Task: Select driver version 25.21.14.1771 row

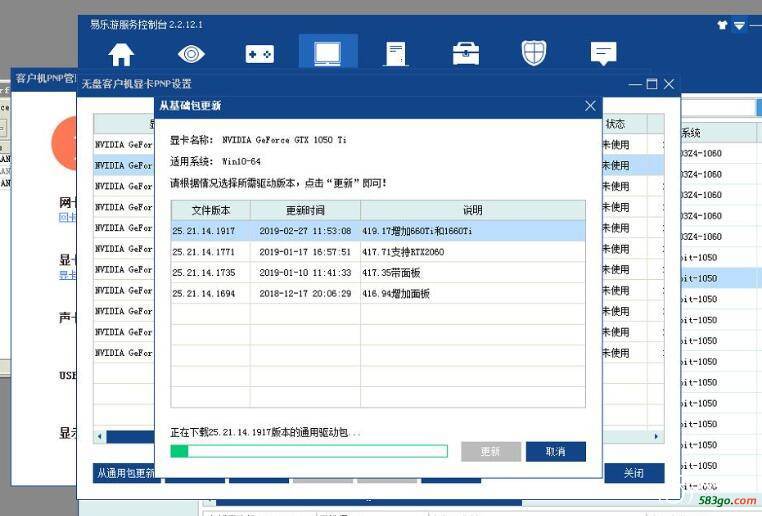Action: pyautogui.click(x=378, y=252)
